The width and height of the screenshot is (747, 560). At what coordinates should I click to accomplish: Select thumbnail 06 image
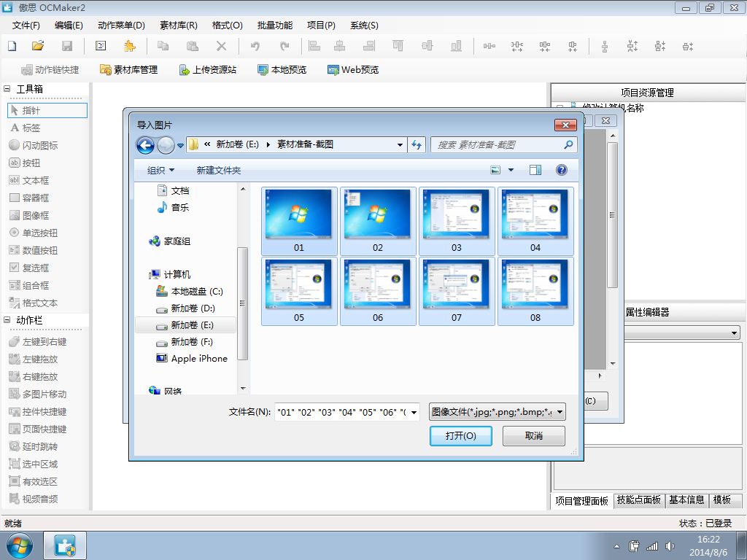pos(378,291)
